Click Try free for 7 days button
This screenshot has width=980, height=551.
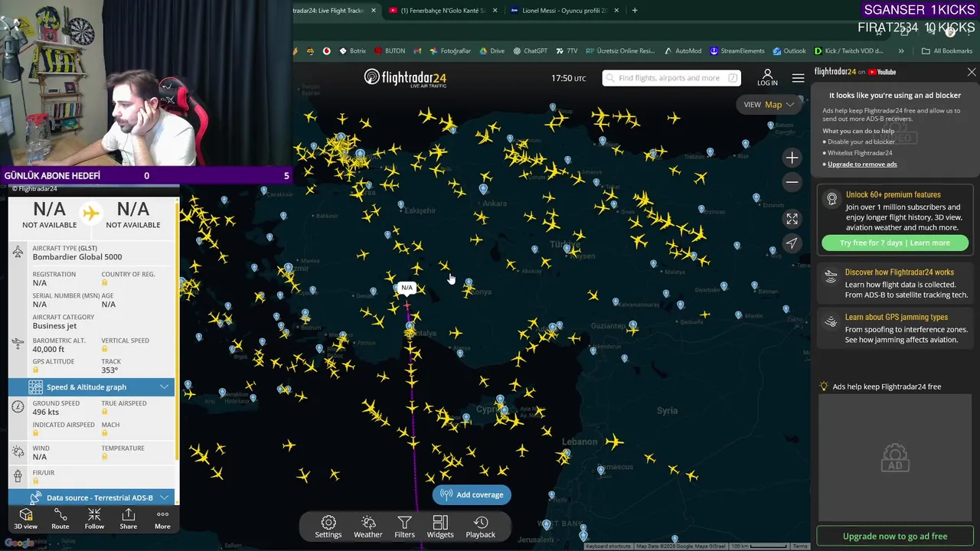[895, 243]
